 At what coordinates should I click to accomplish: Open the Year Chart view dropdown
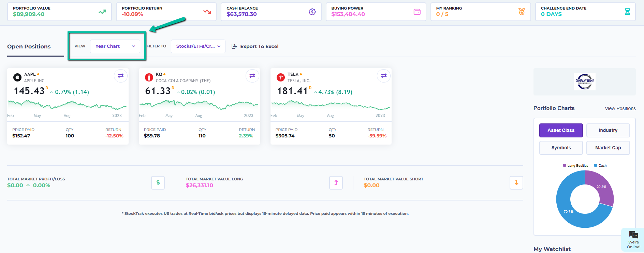(x=115, y=46)
